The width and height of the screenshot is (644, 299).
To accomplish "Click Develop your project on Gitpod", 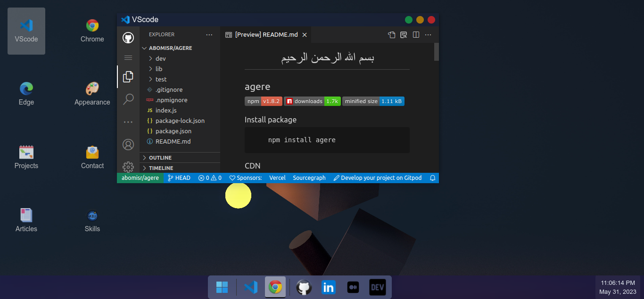I will click(378, 178).
